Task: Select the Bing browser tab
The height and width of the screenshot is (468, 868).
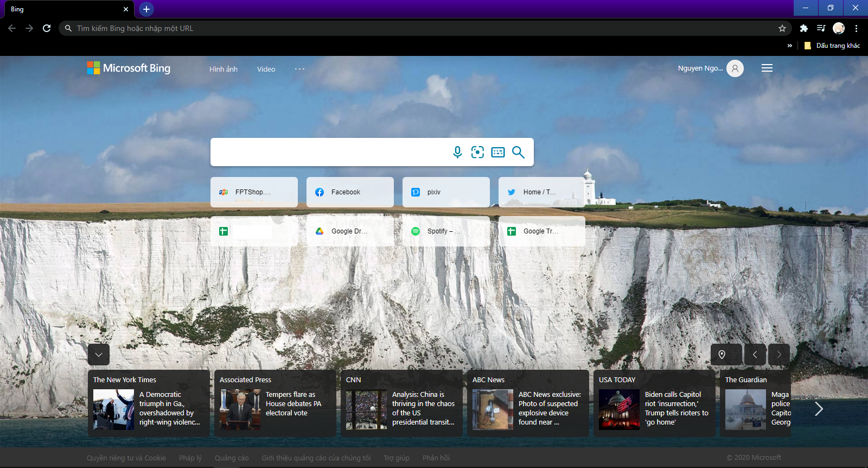Action: coord(68,9)
